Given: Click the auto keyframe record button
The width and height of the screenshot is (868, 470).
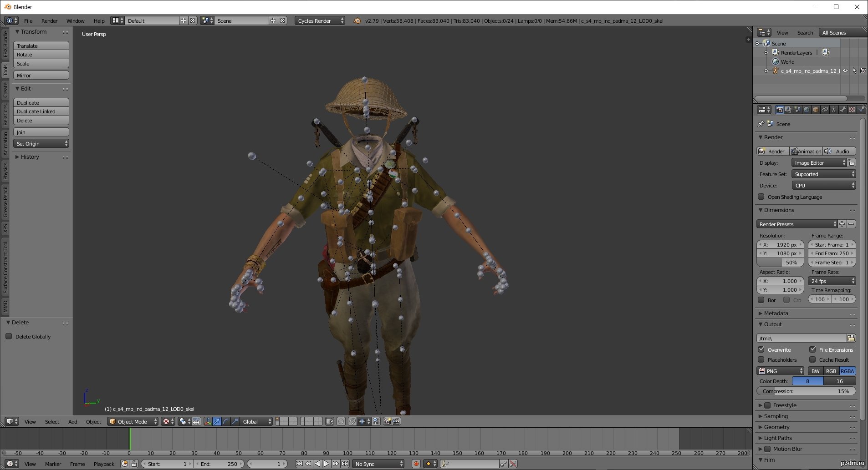Looking at the screenshot, I should pos(416,464).
